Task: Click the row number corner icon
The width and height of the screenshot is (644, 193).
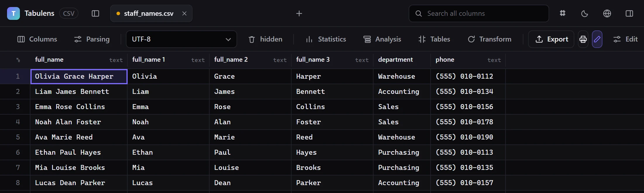Action: (x=18, y=60)
